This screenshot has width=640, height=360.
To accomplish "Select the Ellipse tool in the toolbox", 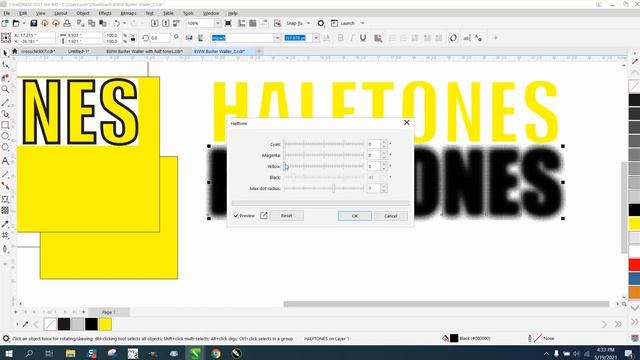I will click(x=5, y=136).
